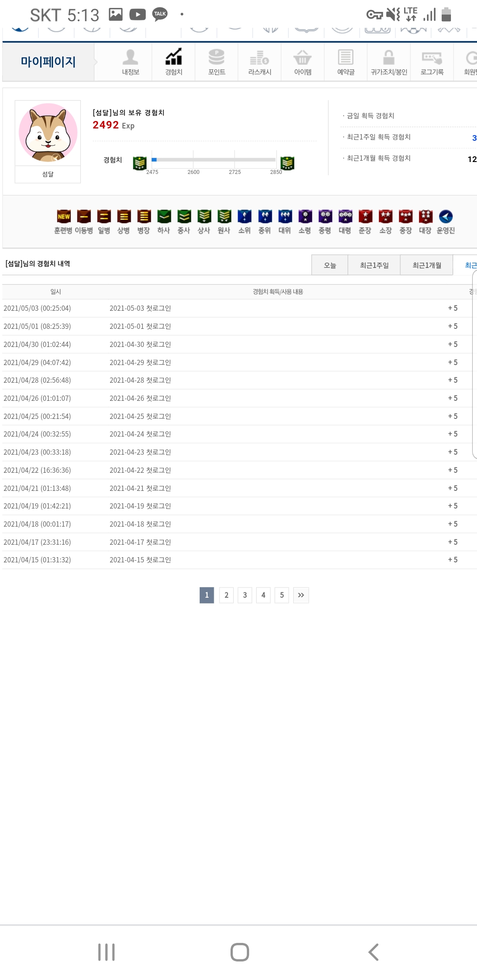This screenshot has width=477, height=980.
Task: Go to page 5 of history
Action: 281,595
